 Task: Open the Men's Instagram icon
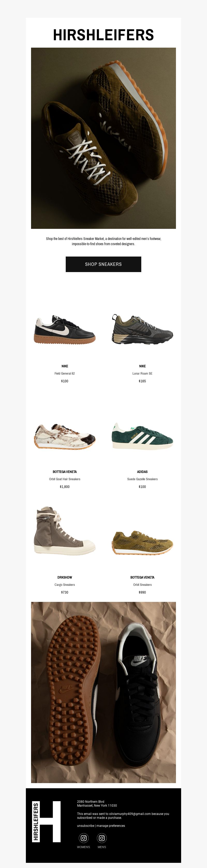[102, 838]
